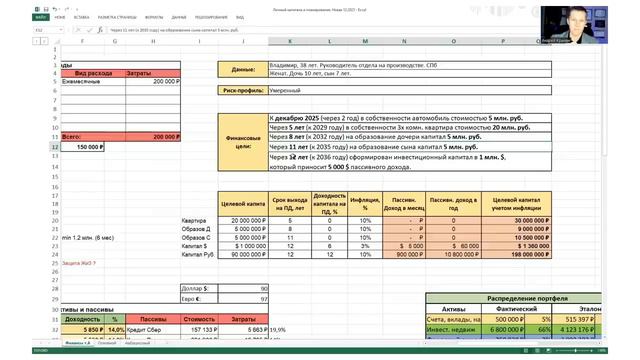Viewport: 640px width, 360px height.
Task: Open the ФАЙЛ tab
Action: pyautogui.click(x=40, y=17)
